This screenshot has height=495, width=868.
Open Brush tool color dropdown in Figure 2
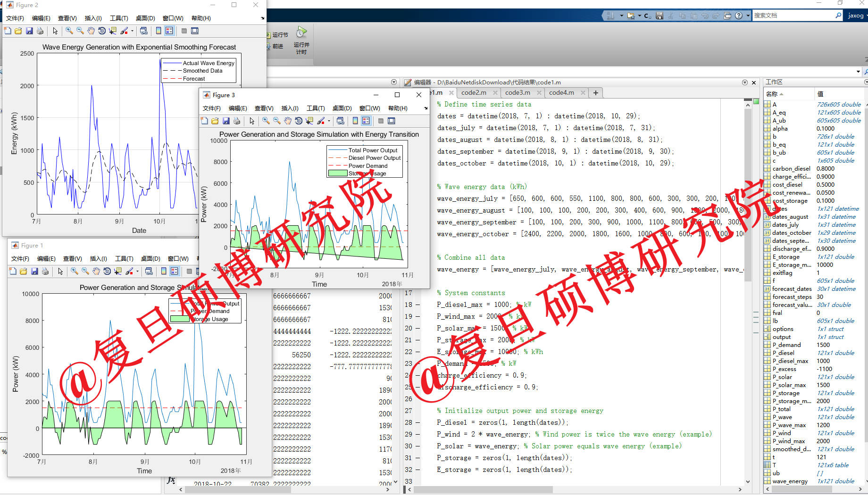pyautogui.click(x=132, y=31)
